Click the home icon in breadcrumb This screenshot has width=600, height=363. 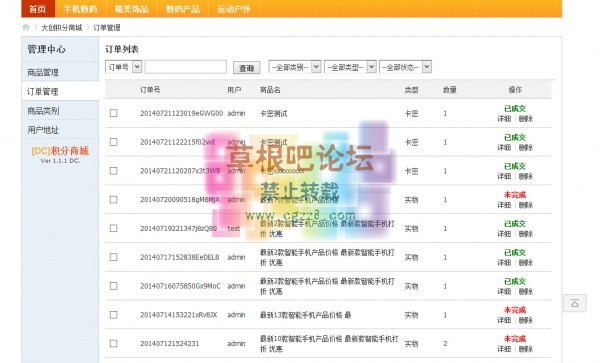pyautogui.click(x=26, y=27)
